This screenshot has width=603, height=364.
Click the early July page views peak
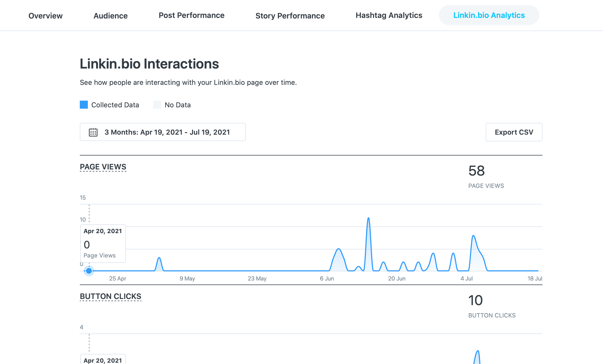click(x=473, y=236)
